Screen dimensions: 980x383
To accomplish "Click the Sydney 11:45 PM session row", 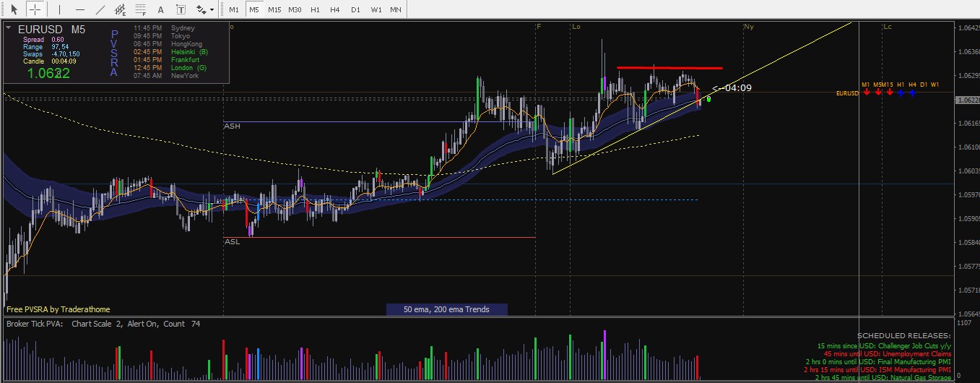I will pos(164,28).
